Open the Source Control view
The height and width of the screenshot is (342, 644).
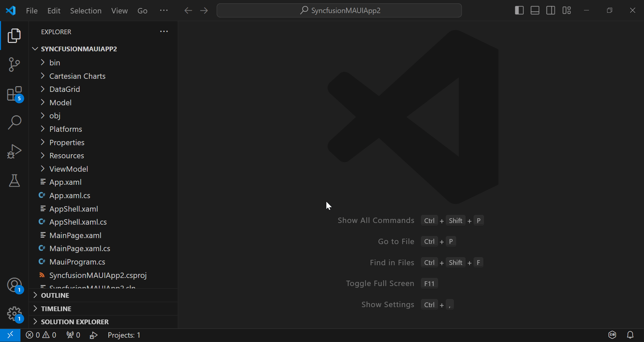pyautogui.click(x=14, y=64)
